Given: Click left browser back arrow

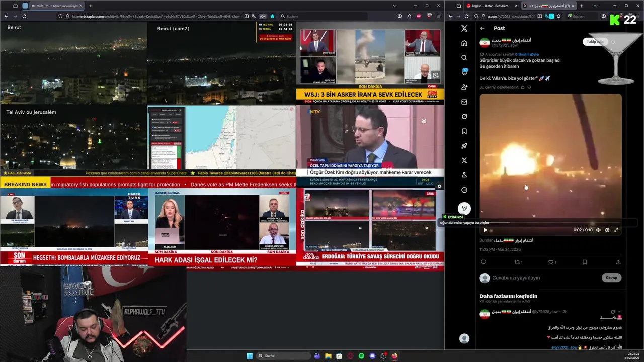Looking at the screenshot, I should click(6, 16).
